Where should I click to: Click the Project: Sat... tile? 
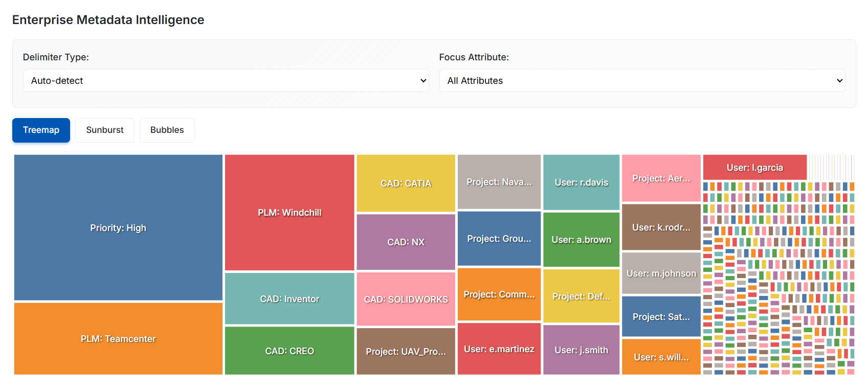pos(661,316)
